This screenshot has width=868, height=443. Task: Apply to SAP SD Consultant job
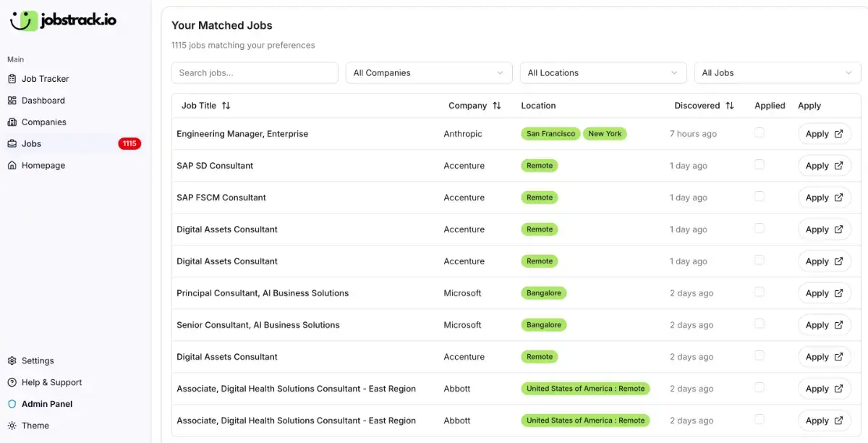pos(825,166)
